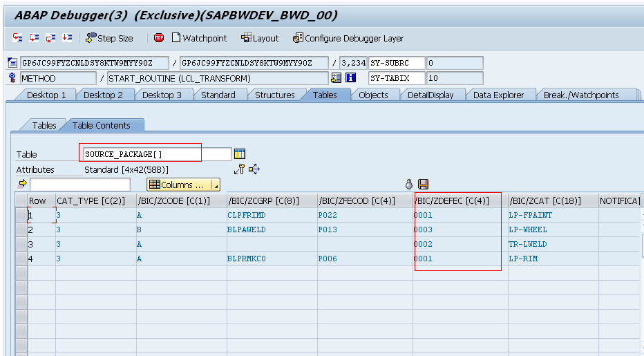Click the /BIC/ZDEFEC column header

460,200
